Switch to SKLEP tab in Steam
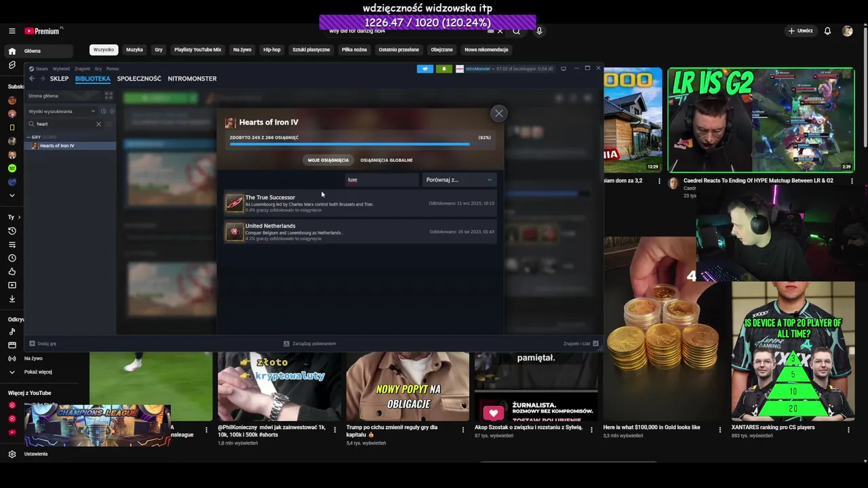Screen dimensions: 868x488 point(59,79)
